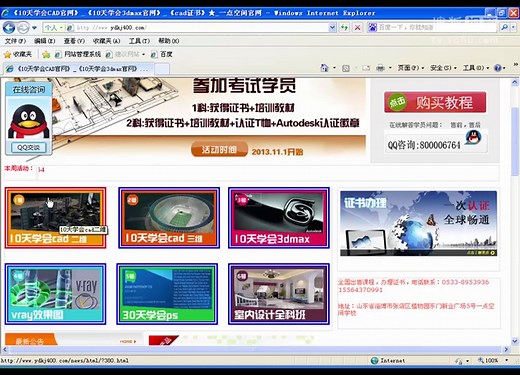520x375 pixels.
Task: Open the recent pages dropdown arrow
Action: click(34, 28)
